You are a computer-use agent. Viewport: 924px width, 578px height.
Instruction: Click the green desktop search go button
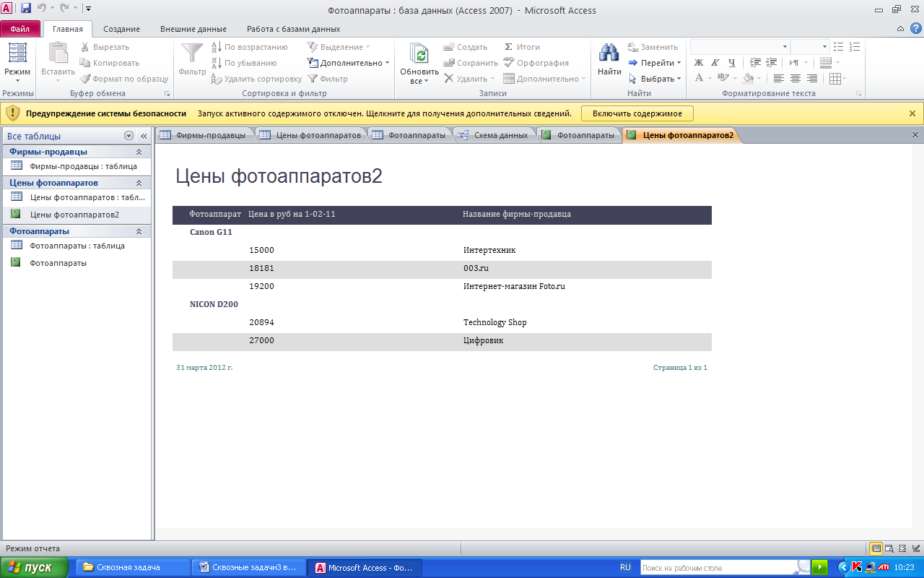click(819, 568)
